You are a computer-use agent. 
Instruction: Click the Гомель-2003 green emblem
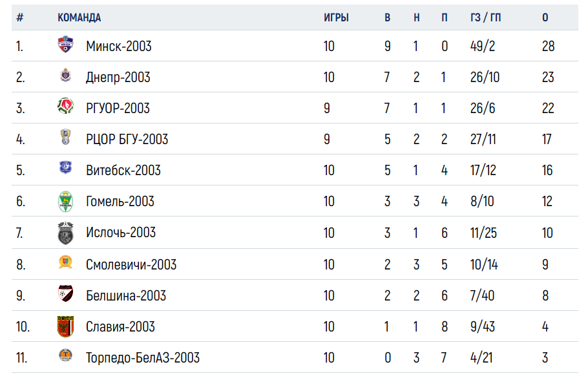click(x=66, y=202)
